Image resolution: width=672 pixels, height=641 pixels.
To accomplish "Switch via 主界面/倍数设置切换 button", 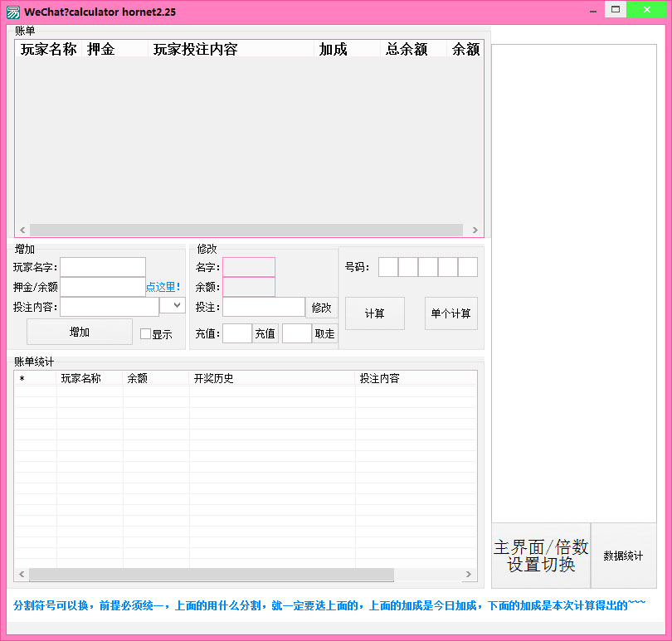I will 541,556.
